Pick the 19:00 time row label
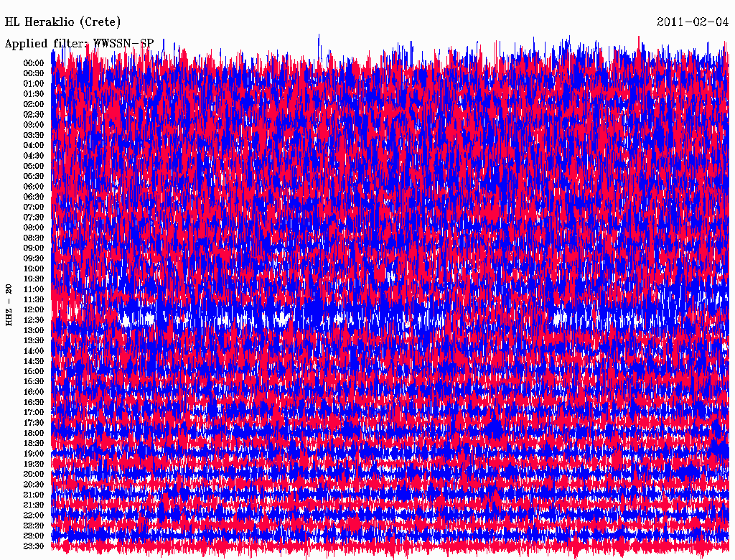This screenshot has width=735, height=560. click(34, 454)
